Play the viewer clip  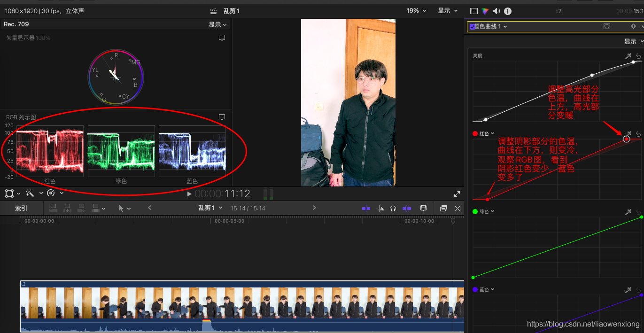point(189,194)
